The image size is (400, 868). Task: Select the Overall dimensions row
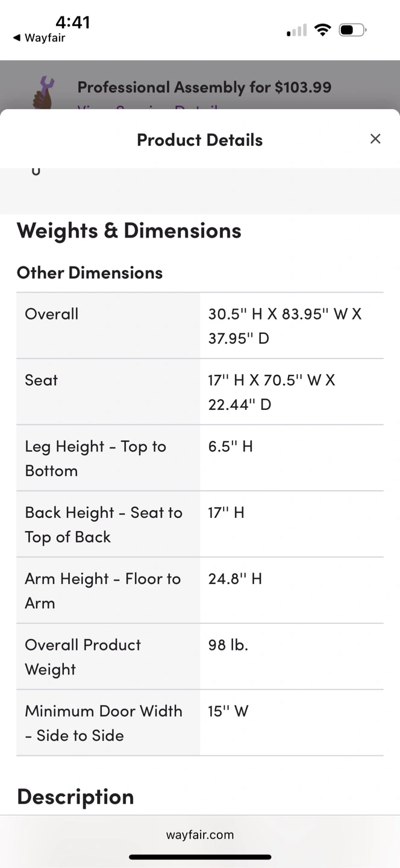click(200, 325)
